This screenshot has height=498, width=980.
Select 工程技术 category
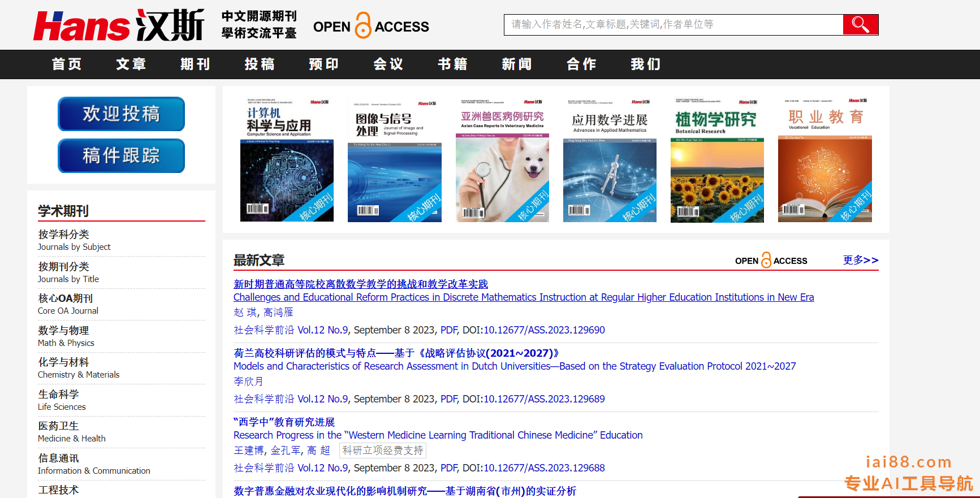point(58,490)
